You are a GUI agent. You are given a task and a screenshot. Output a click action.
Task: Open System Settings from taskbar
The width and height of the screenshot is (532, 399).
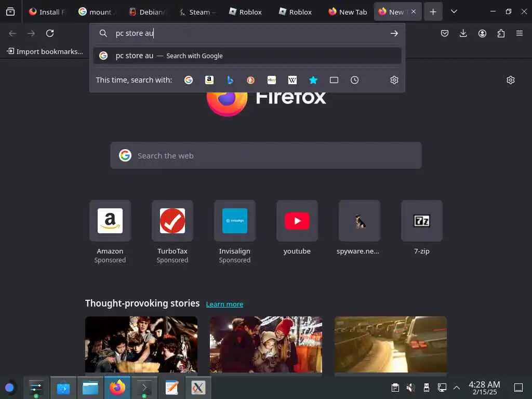tap(36, 388)
